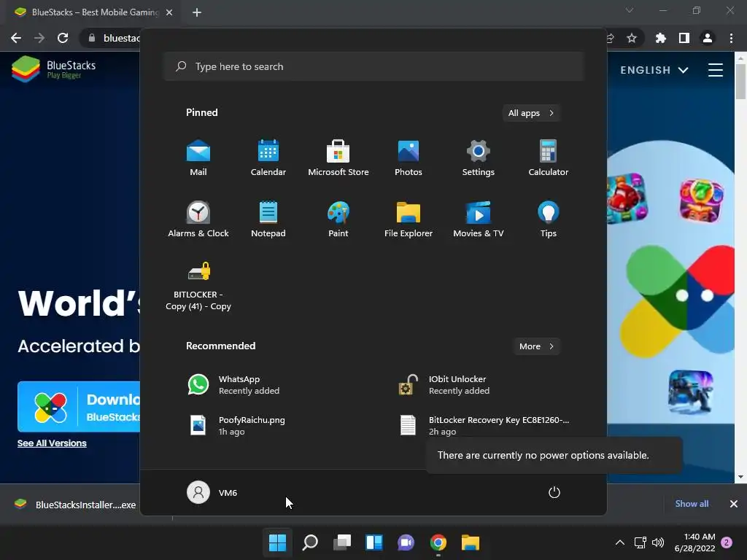Open Chrome extensions puzzle icon
The width and height of the screenshot is (747, 560).
click(x=661, y=38)
